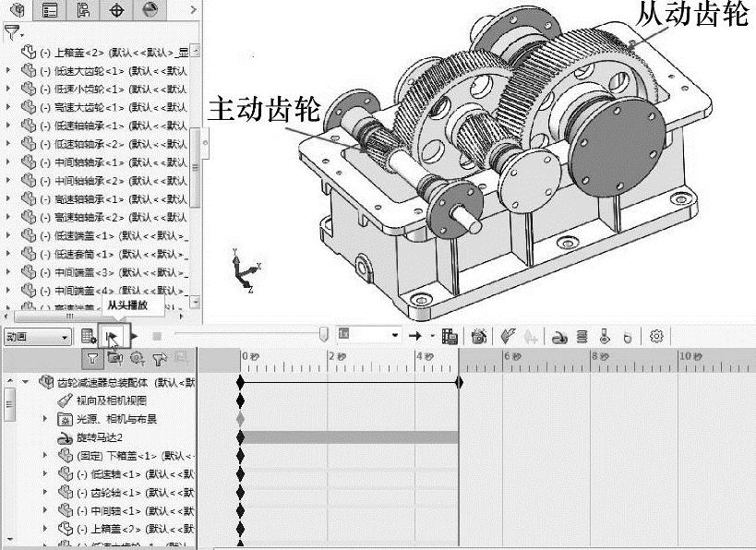
Task: Open the Animation Wizard icon
Action: [479, 336]
